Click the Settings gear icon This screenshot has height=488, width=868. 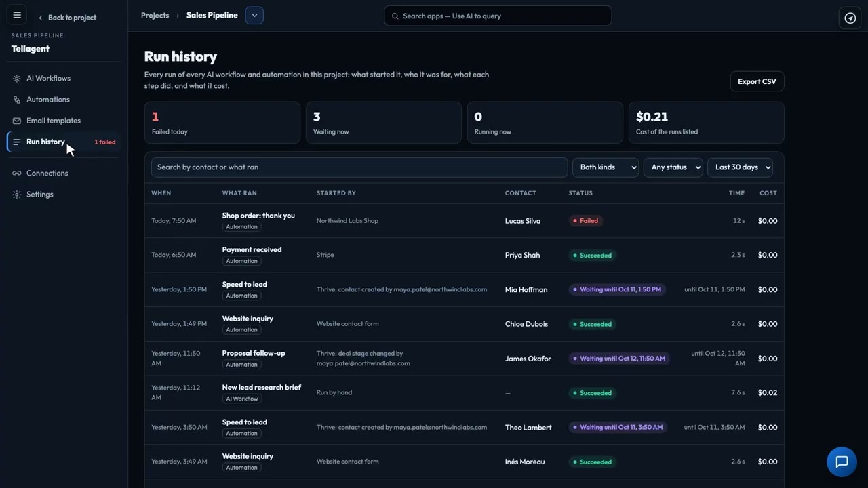[x=17, y=195]
